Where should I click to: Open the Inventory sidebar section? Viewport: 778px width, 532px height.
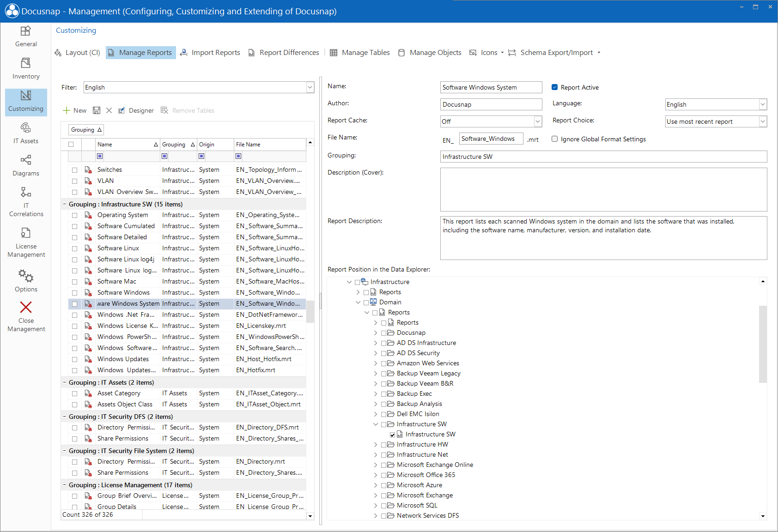pos(26,69)
